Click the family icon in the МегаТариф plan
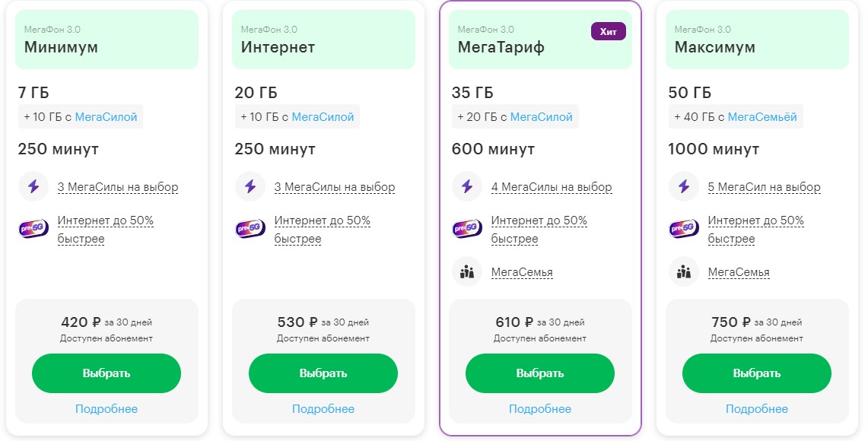The height and width of the screenshot is (441, 868). (x=467, y=271)
